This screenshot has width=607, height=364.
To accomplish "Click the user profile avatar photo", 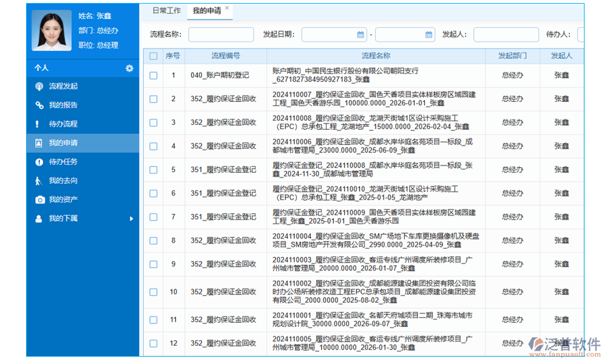I will pos(52,31).
